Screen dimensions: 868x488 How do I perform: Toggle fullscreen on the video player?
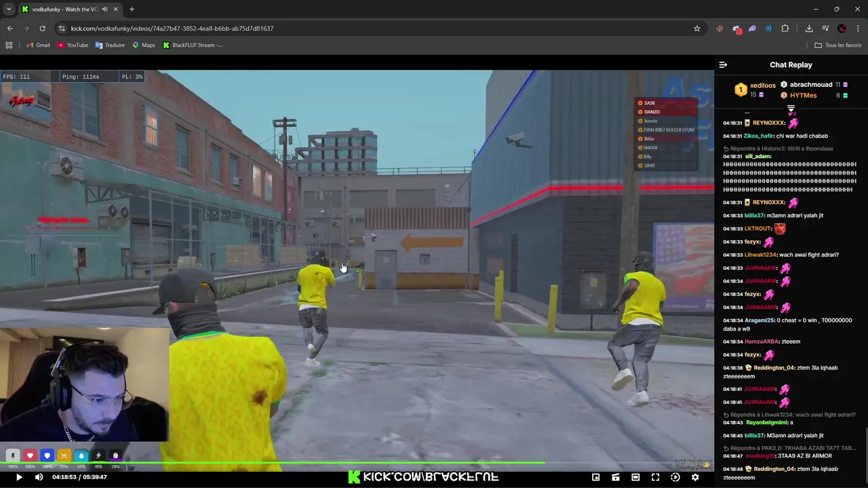(x=655, y=477)
